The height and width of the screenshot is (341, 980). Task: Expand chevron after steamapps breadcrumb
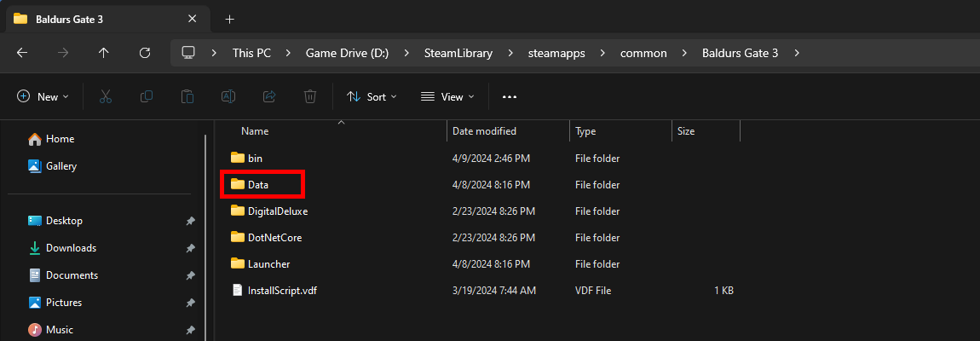pyautogui.click(x=603, y=53)
